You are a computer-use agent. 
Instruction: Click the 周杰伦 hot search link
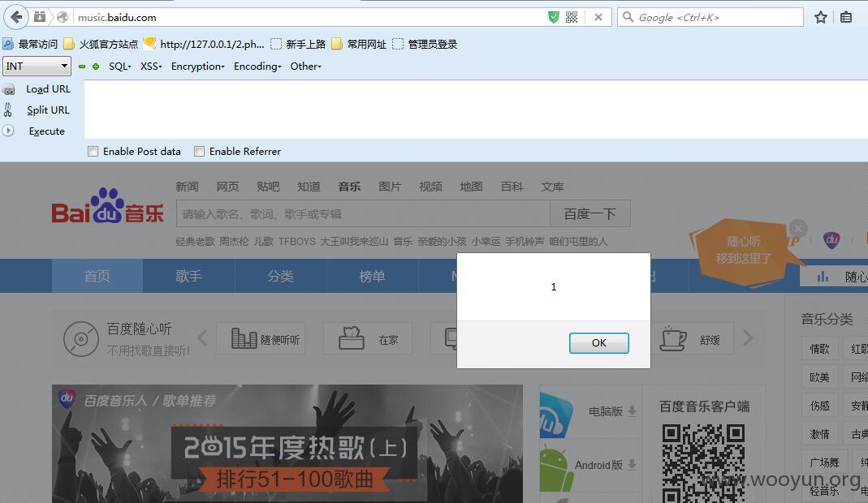coord(234,241)
